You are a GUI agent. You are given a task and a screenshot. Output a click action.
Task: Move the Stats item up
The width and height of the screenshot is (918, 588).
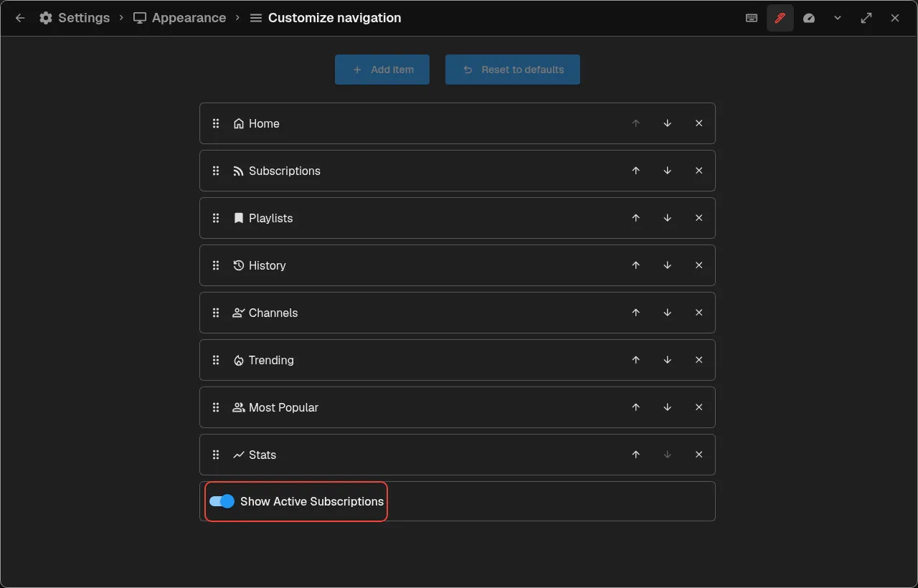pyautogui.click(x=636, y=455)
